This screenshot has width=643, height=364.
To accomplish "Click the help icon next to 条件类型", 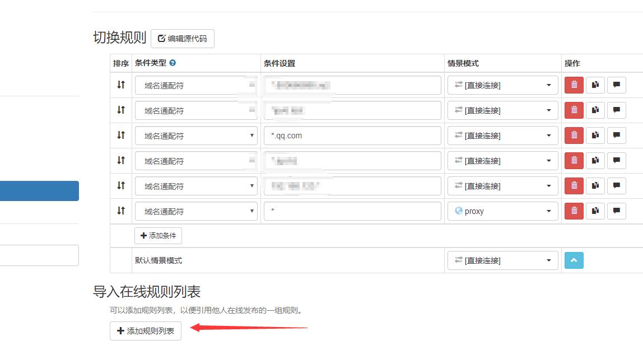I will [x=173, y=63].
